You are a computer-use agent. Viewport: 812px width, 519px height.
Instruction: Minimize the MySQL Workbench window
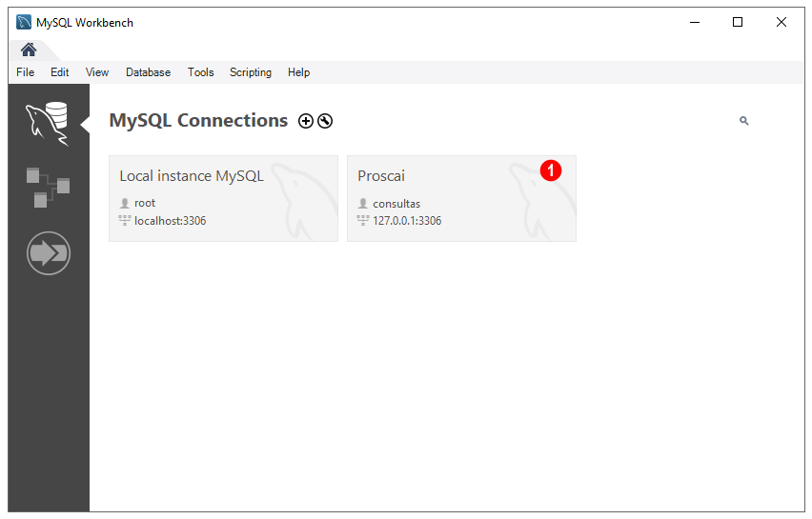coord(695,22)
